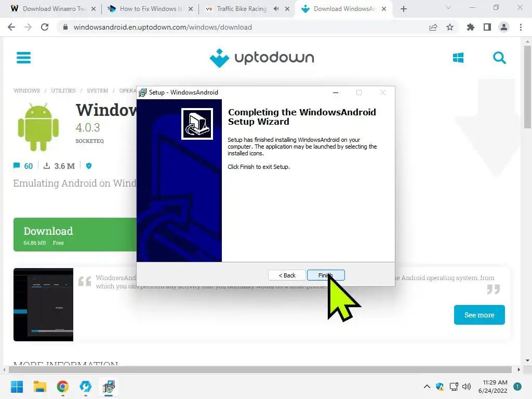532x399 pixels.
Task: Click the vertical page scrollbar thumb
Action: [527, 87]
